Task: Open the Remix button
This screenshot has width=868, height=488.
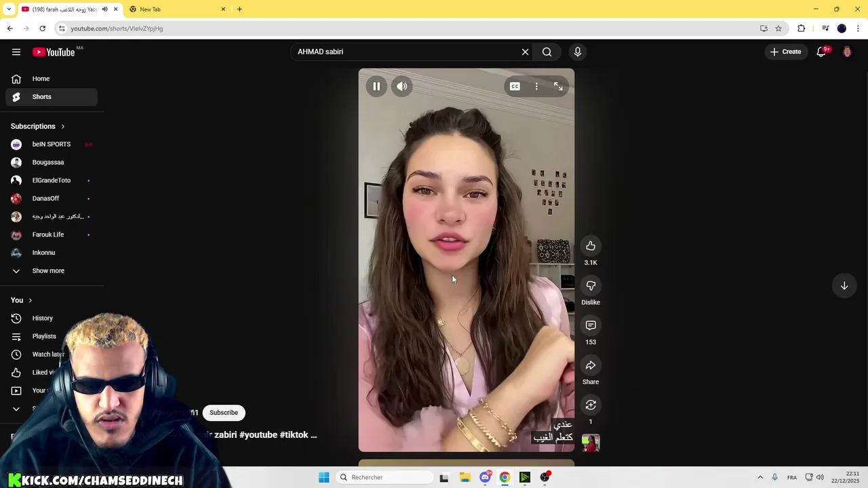Action: point(591,405)
